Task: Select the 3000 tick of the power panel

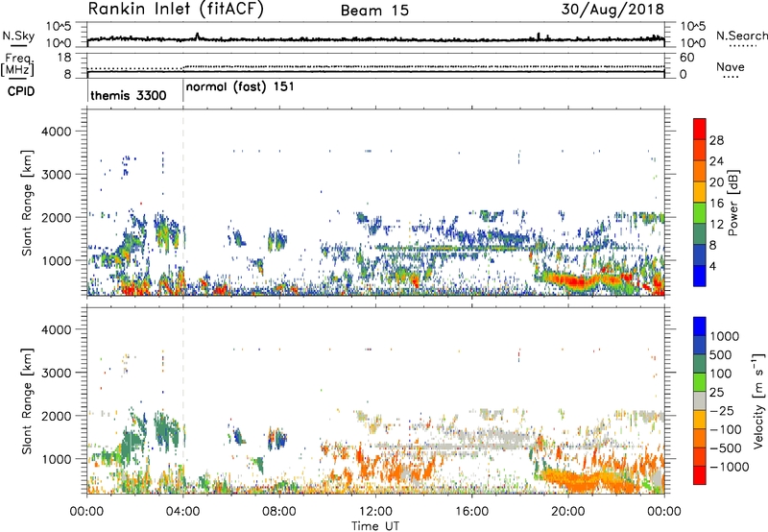Action: pos(56,175)
